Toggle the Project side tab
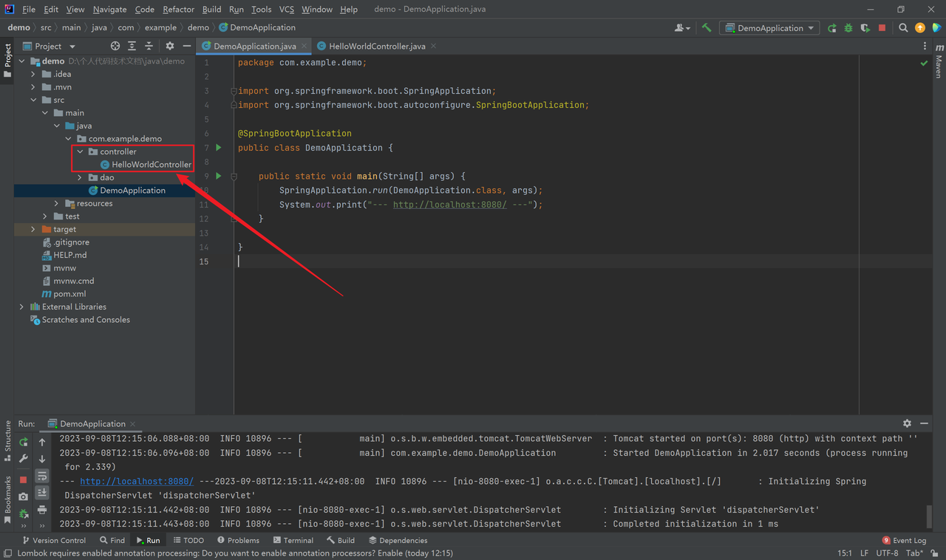The image size is (946, 560). pos(8,61)
